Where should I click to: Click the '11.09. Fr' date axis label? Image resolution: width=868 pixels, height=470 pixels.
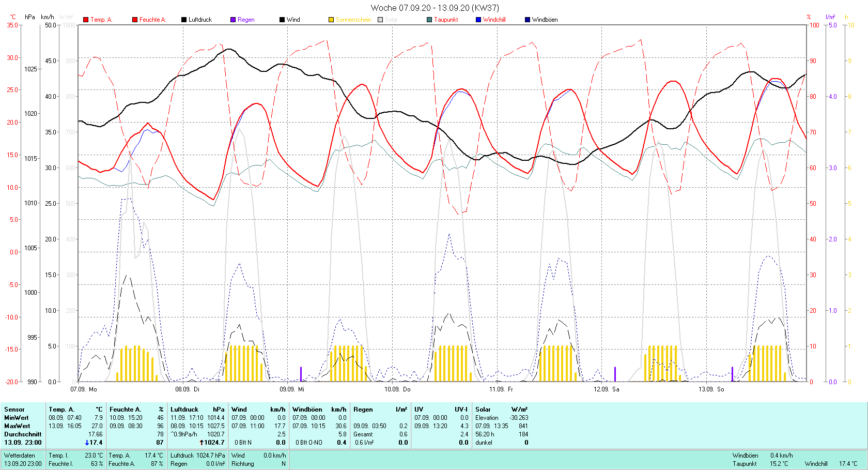pos(501,389)
